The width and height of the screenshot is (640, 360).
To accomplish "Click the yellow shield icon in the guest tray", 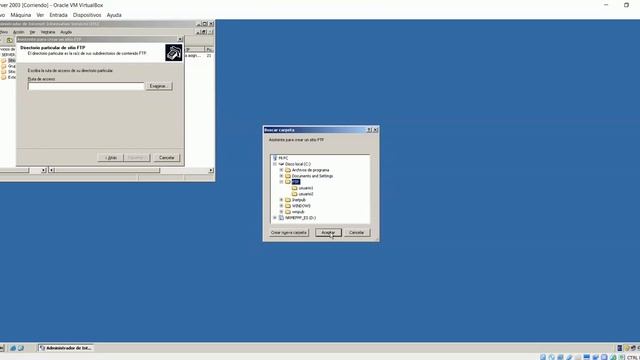I will click(x=627, y=348).
